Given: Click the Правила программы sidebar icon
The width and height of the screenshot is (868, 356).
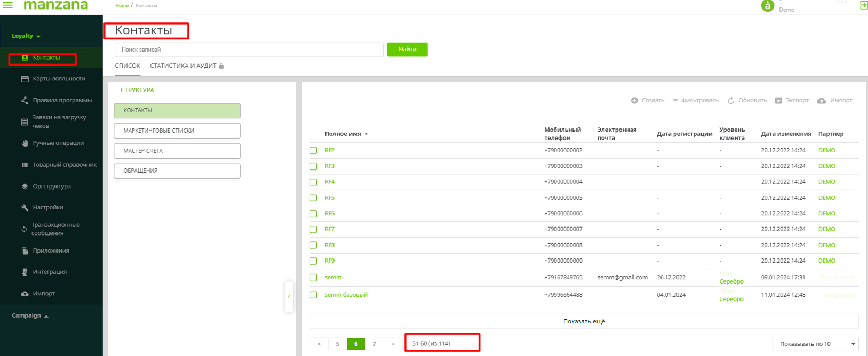Looking at the screenshot, I should [25, 100].
